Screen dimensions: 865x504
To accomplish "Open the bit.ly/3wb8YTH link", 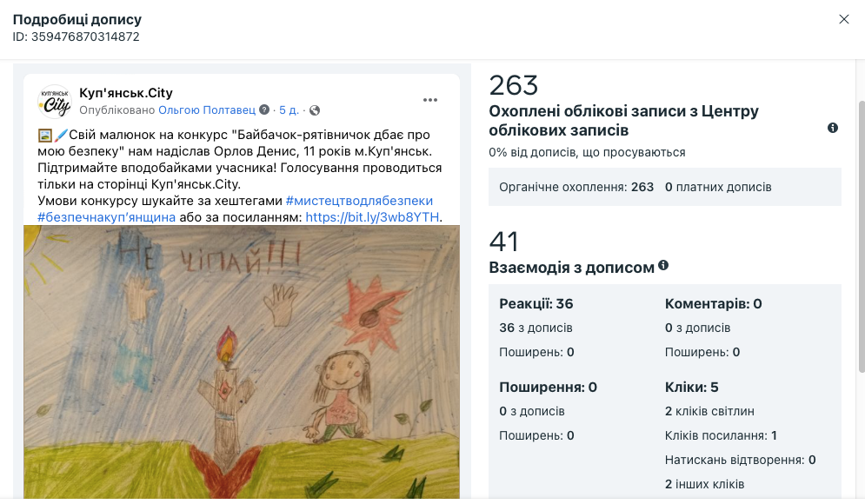I will click(372, 217).
